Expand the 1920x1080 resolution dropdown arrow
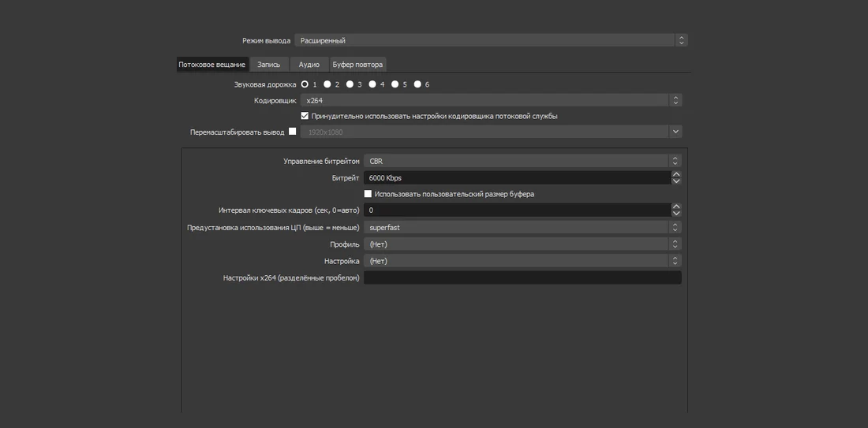 (675, 132)
